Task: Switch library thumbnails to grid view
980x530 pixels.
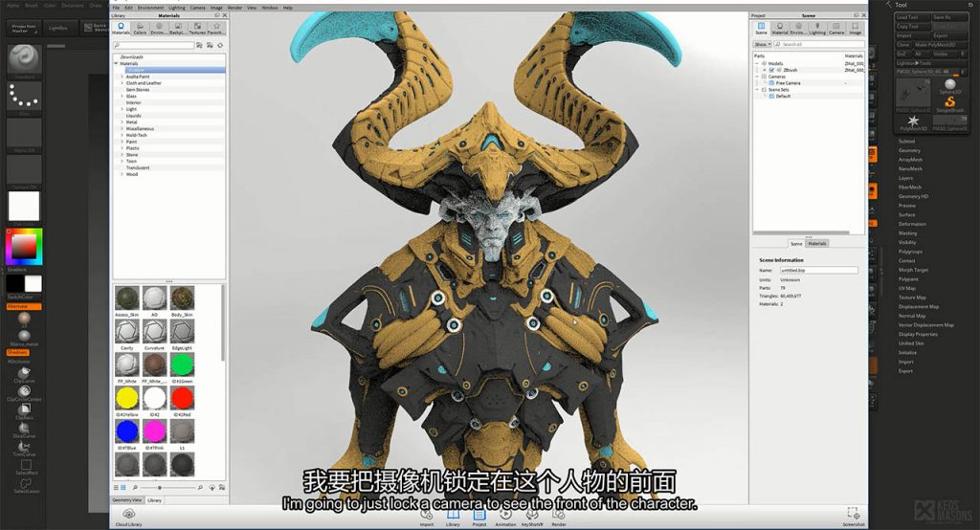Action: [123, 488]
